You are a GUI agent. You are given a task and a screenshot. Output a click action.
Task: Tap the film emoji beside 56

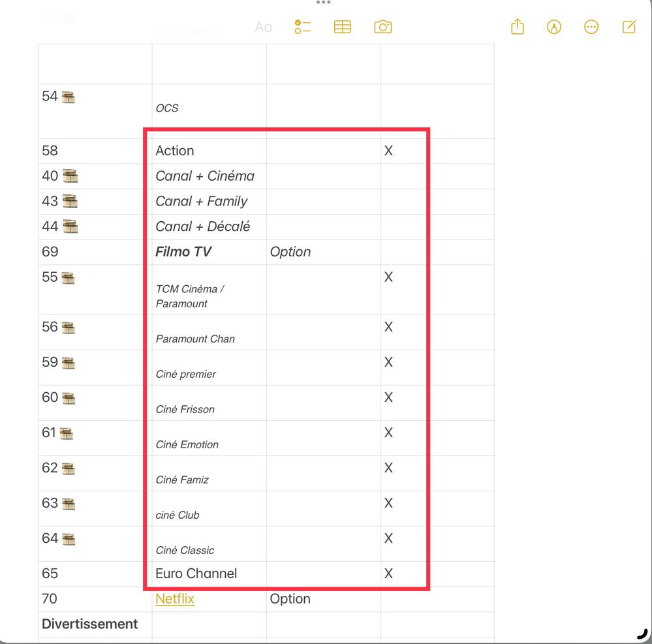pyautogui.click(x=68, y=328)
